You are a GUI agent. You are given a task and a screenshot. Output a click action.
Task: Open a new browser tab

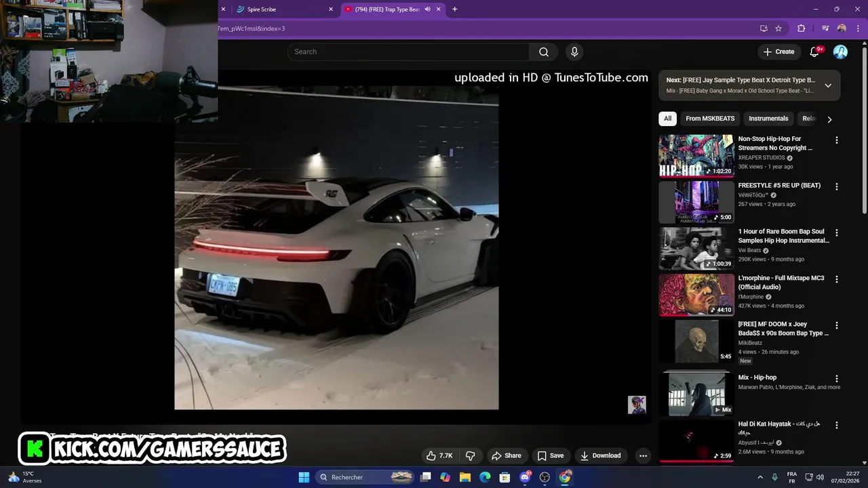(454, 9)
